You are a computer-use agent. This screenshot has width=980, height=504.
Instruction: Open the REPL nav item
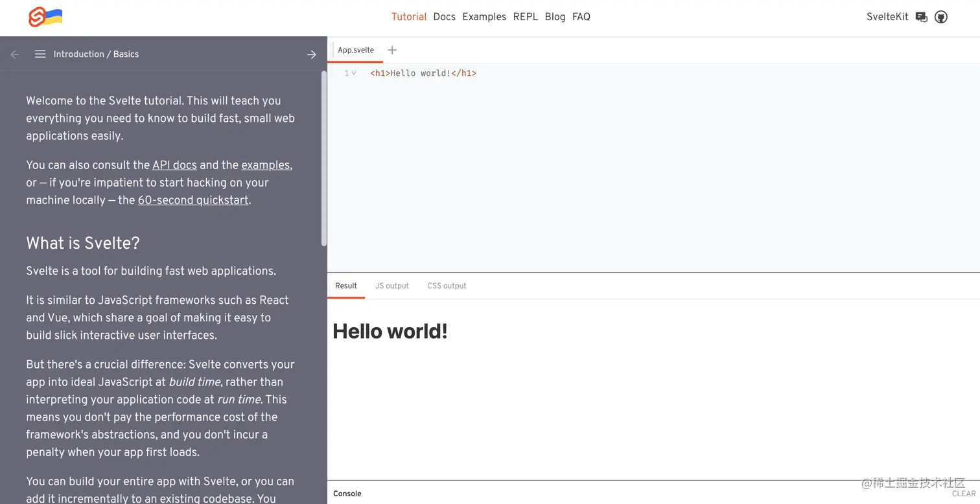point(526,17)
